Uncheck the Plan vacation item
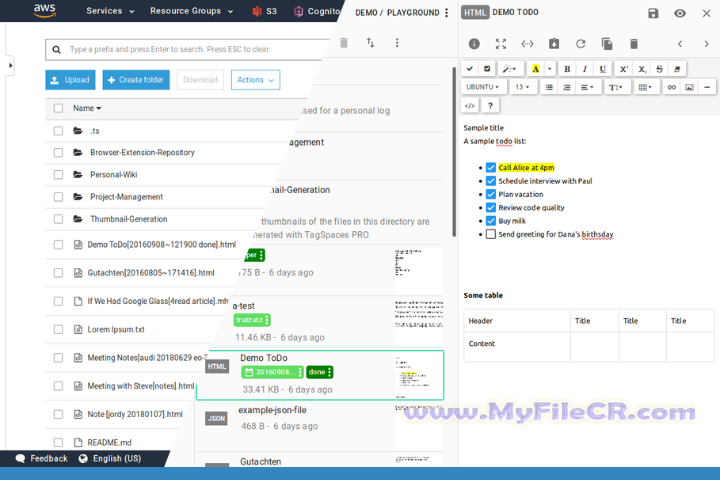Viewport: 720px width, 480px height. pyautogui.click(x=491, y=194)
